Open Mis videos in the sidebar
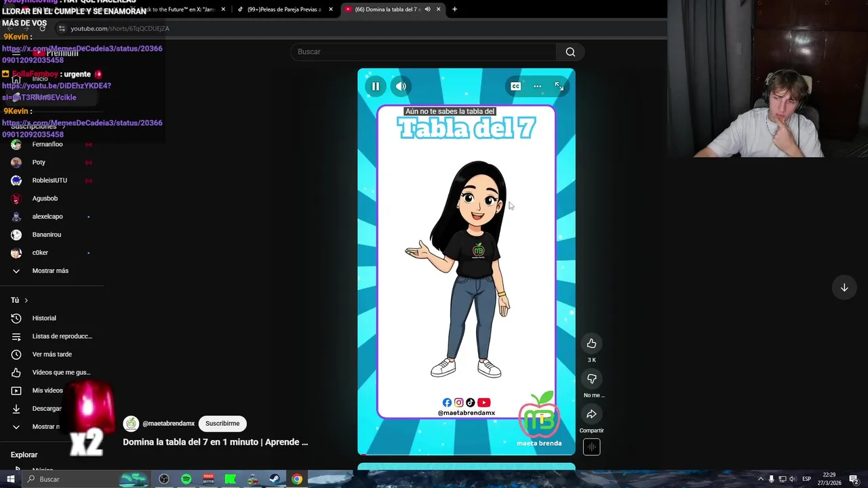Image resolution: width=868 pixels, height=488 pixels. (x=47, y=390)
